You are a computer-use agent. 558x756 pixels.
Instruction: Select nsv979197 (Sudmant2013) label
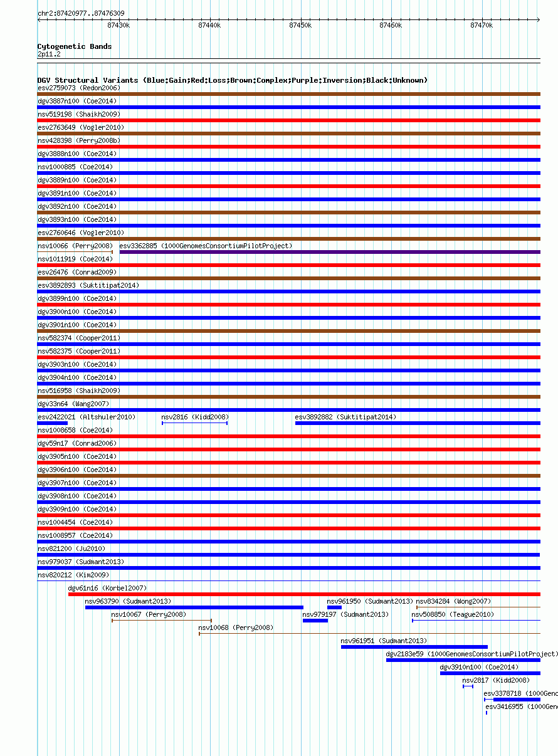345,614
